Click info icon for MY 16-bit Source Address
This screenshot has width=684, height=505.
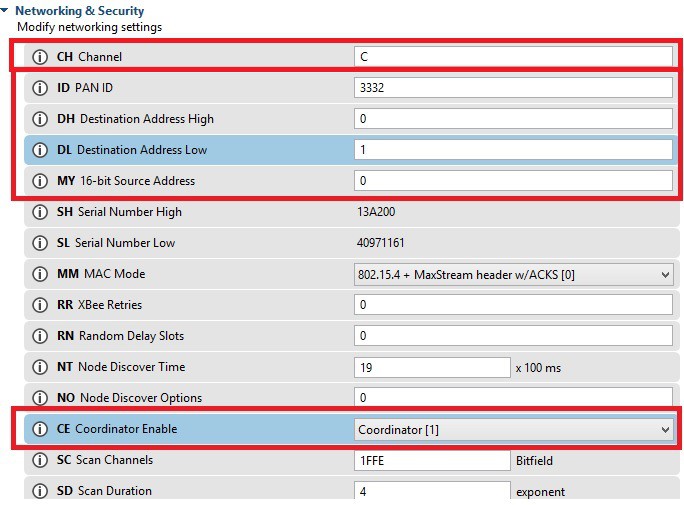tap(40, 181)
